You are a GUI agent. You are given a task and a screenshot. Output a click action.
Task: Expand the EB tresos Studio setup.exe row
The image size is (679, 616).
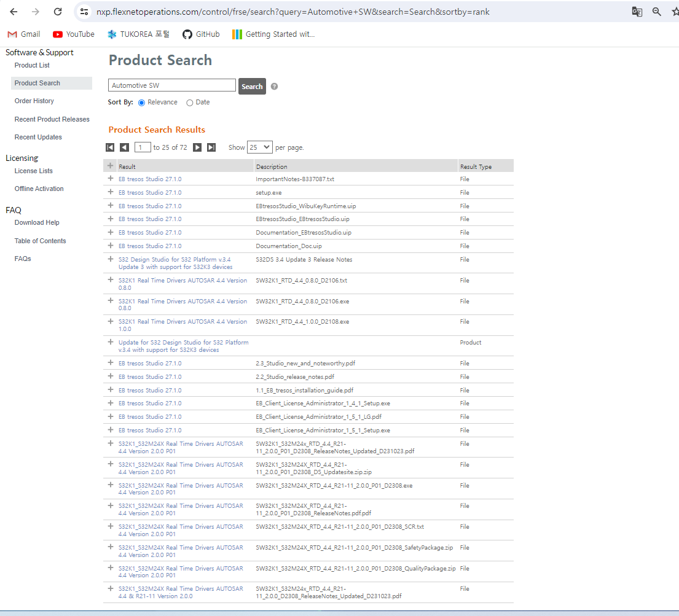[110, 191]
